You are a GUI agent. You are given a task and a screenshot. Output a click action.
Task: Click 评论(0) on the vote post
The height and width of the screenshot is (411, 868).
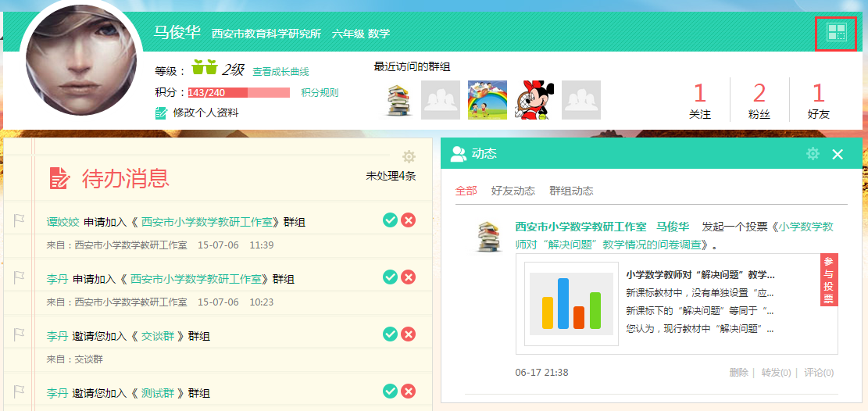[819, 372]
